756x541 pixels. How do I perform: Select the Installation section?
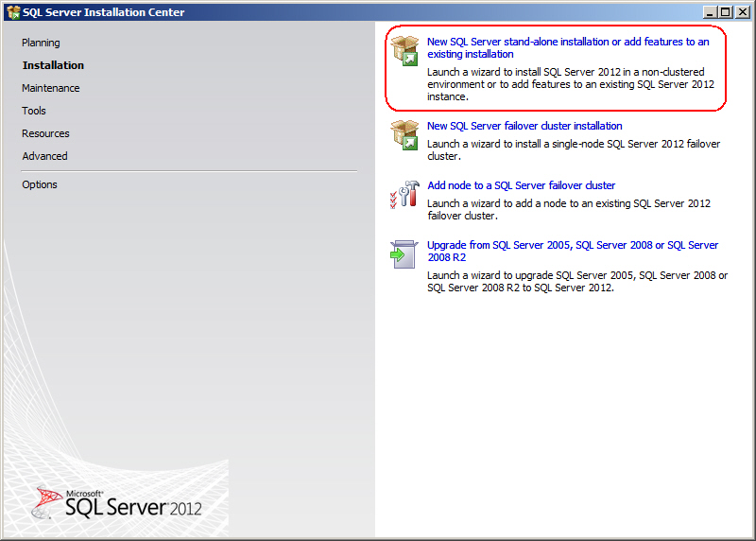(53, 65)
